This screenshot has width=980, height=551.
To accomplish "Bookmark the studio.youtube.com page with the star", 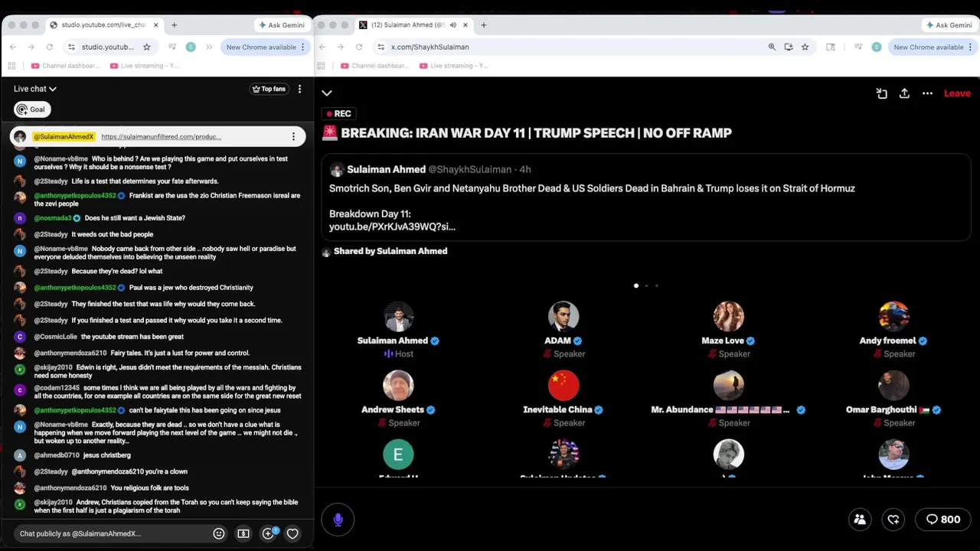I will (147, 47).
